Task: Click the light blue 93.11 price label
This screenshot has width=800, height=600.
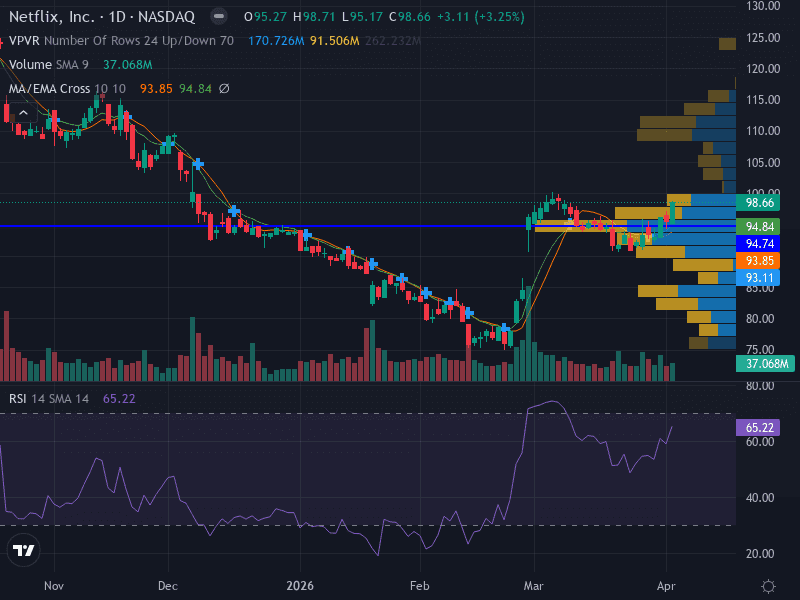Action: [x=759, y=278]
